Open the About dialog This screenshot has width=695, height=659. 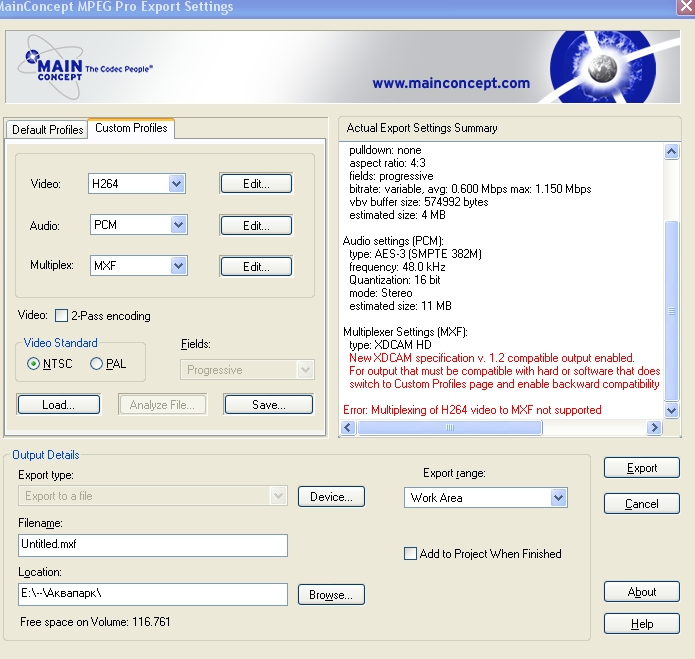[642, 592]
